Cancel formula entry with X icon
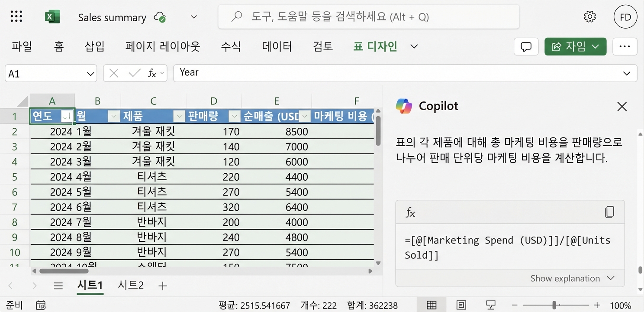 (x=114, y=73)
